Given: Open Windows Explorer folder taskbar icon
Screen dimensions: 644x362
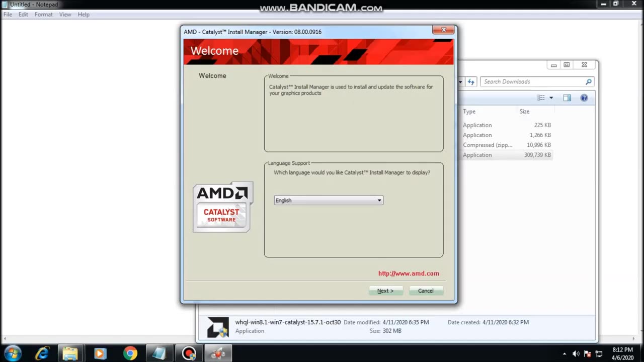Looking at the screenshot, I should [x=70, y=353].
